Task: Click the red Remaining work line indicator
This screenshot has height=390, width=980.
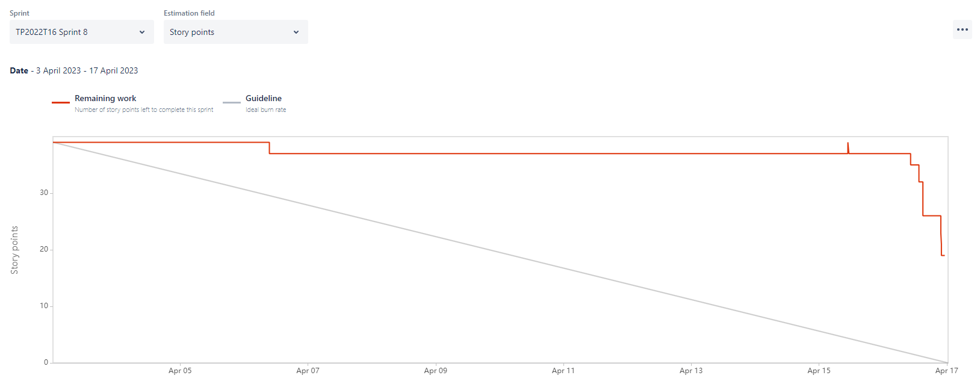Action: (x=60, y=102)
